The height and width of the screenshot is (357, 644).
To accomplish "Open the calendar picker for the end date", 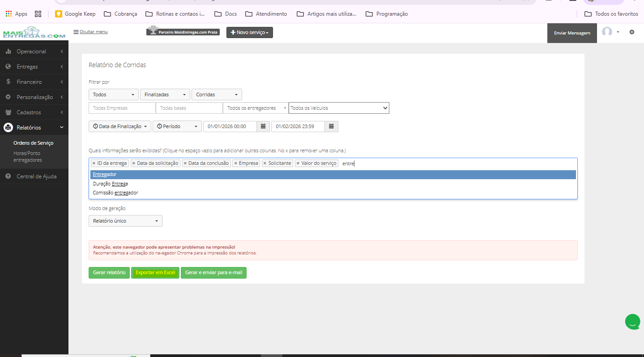I will pyautogui.click(x=332, y=127).
